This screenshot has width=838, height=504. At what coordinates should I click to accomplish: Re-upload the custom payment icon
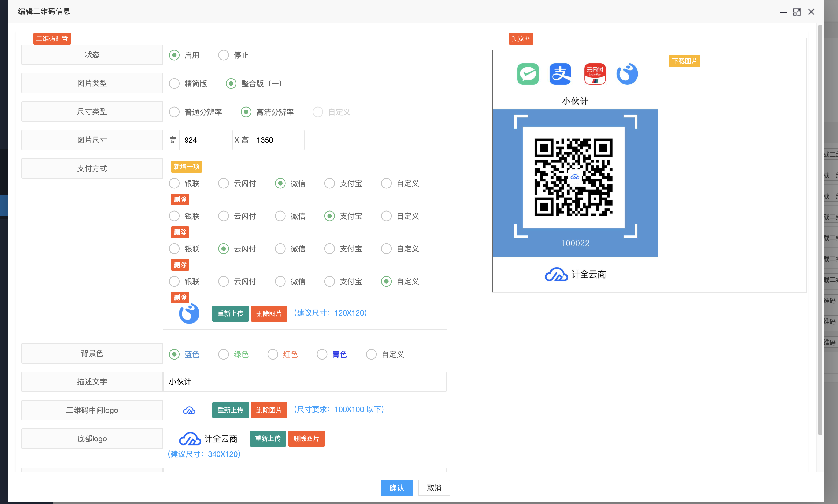tap(231, 313)
